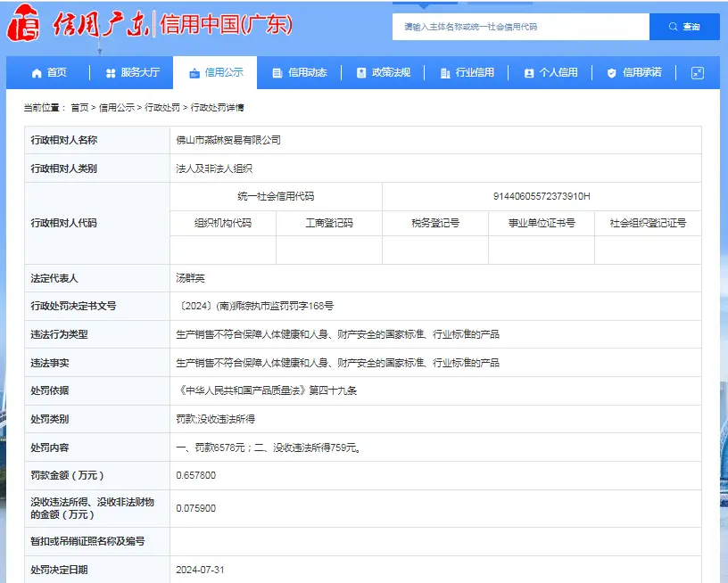This screenshot has height=583, width=728.
Task: Click the 行政相对人名称 row label
Action: point(63,140)
